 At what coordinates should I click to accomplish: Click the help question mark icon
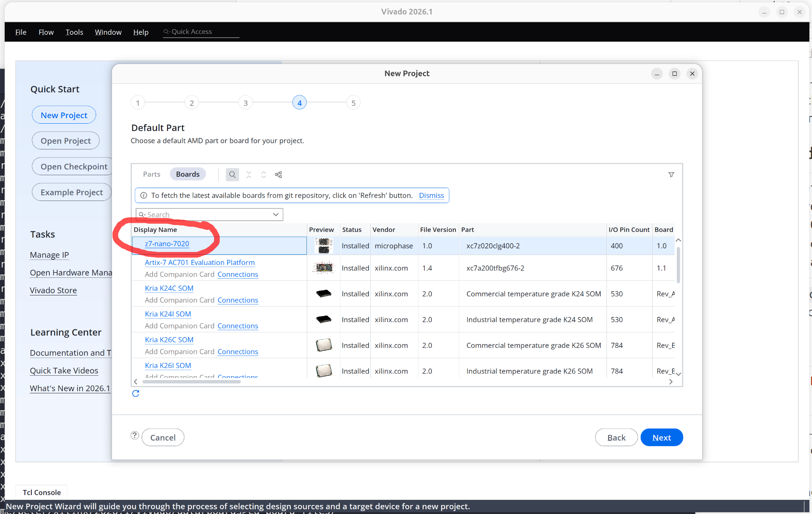coord(135,435)
